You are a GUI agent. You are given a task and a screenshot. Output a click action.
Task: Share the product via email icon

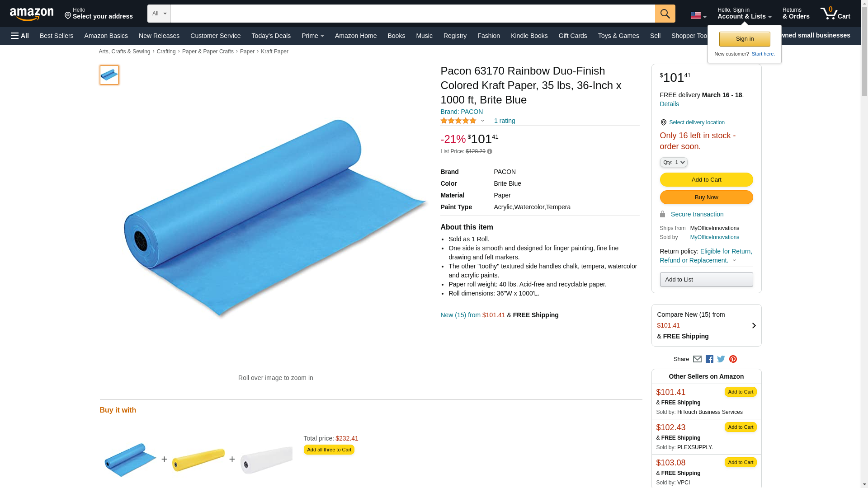click(x=697, y=359)
